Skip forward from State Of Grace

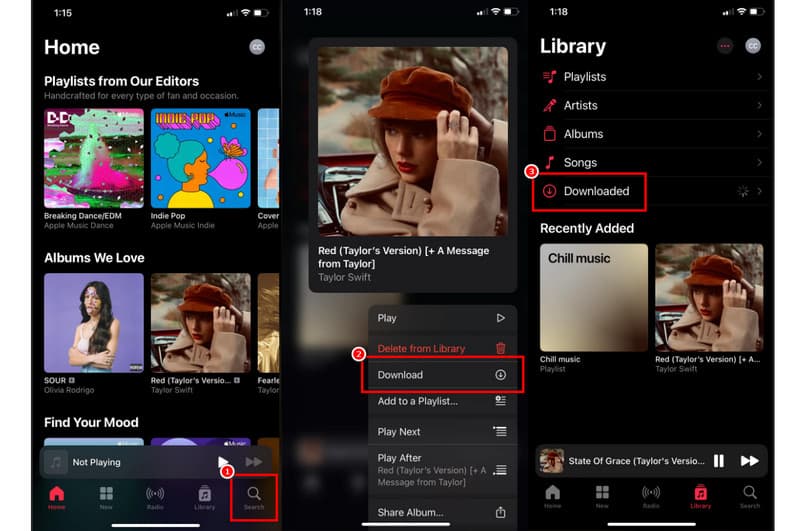pos(749,461)
